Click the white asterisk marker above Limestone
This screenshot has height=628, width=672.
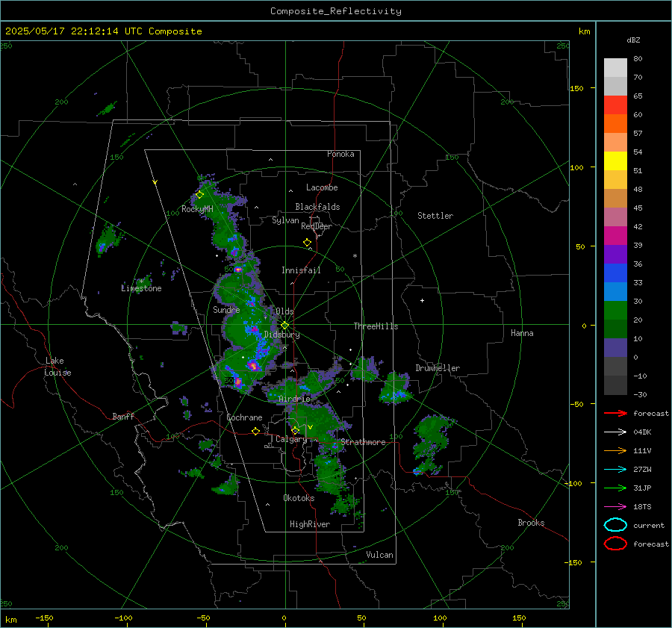pyautogui.click(x=141, y=282)
